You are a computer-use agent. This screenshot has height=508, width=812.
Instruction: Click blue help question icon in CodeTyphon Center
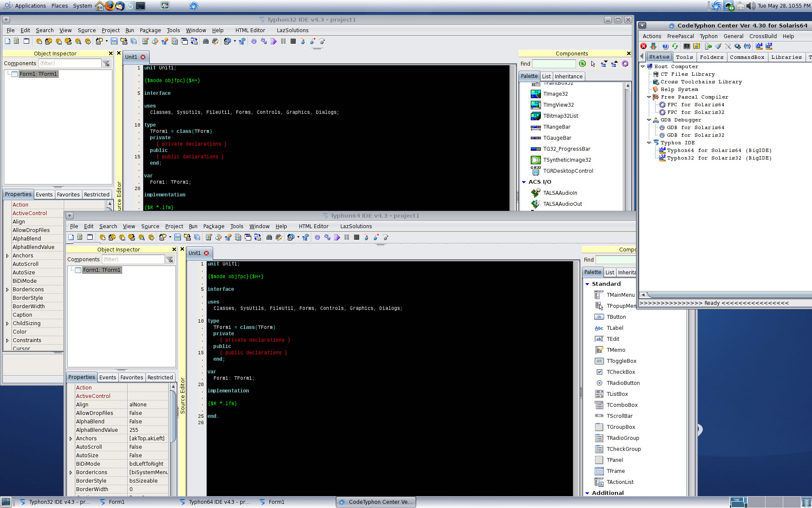click(665, 46)
